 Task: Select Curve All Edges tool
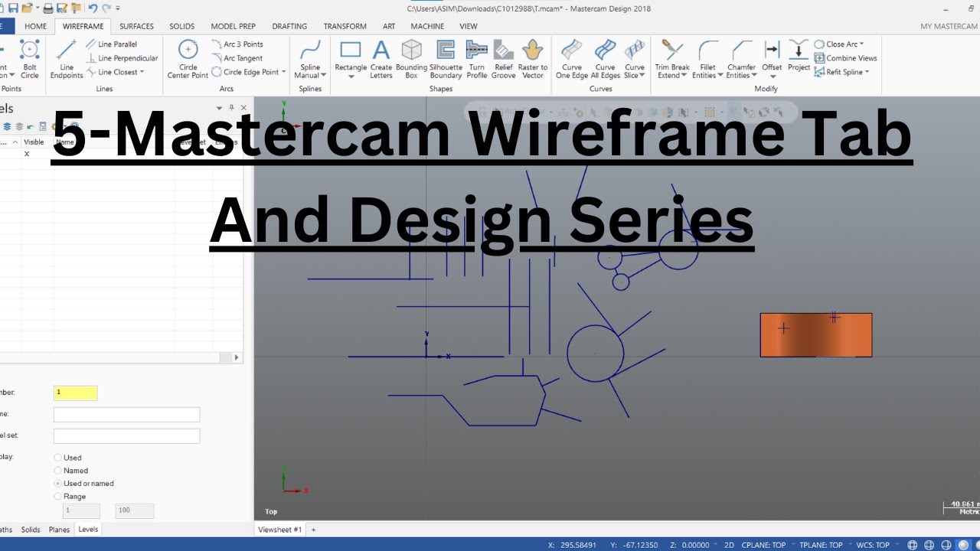tap(605, 60)
